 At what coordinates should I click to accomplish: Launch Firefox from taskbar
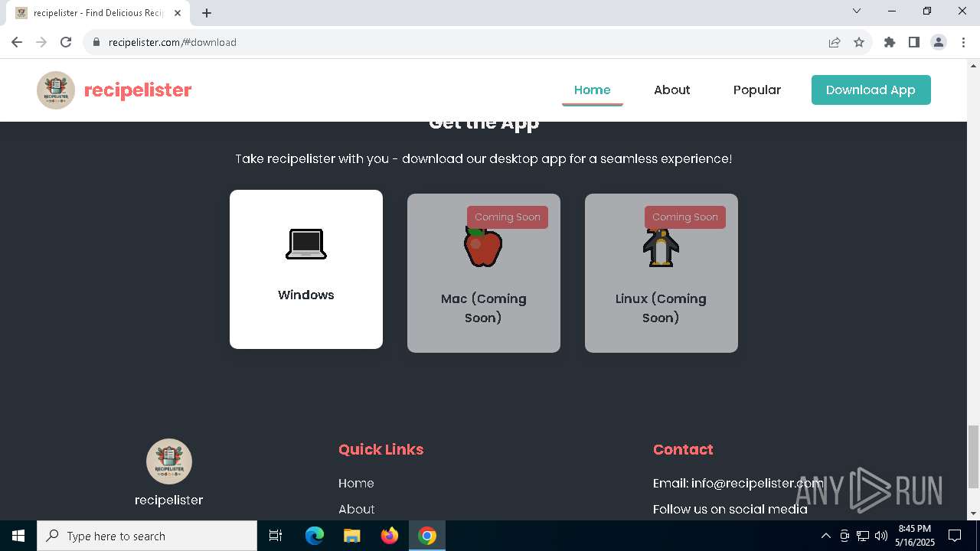pos(390,536)
